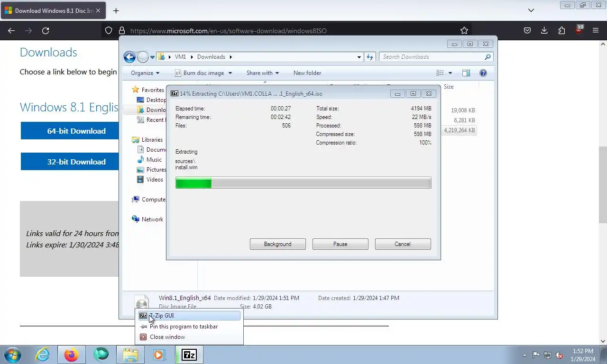This screenshot has height=364, width=607.
Task: Cancel the 7-Zip extraction
Action: (x=403, y=244)
